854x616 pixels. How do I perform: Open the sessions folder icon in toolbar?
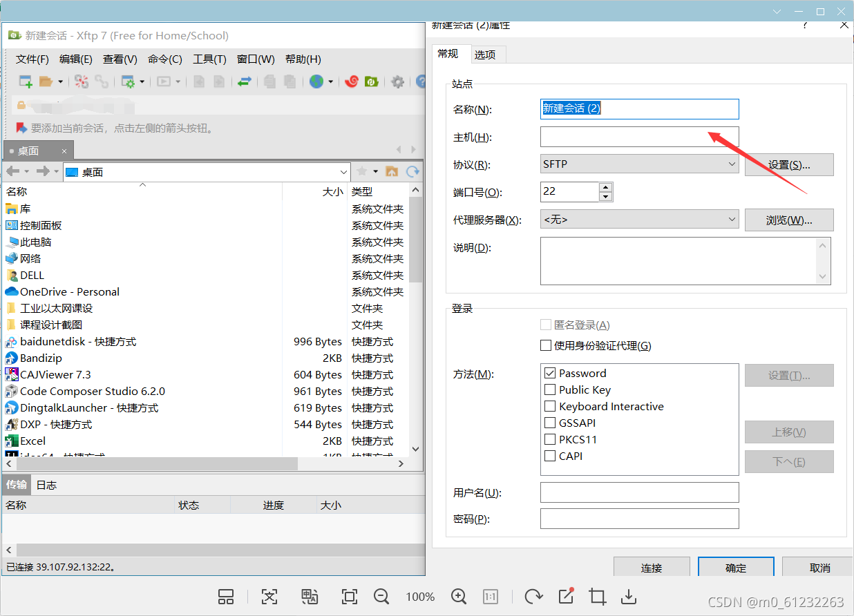point(46,81)
